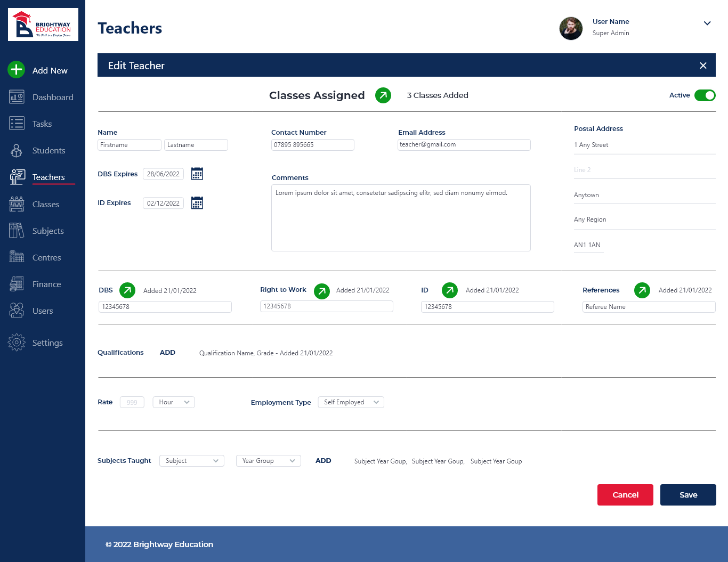728x562 pixels.
Task: Click the green arrow beside Classes Assigned
Action: click(383, 95)
